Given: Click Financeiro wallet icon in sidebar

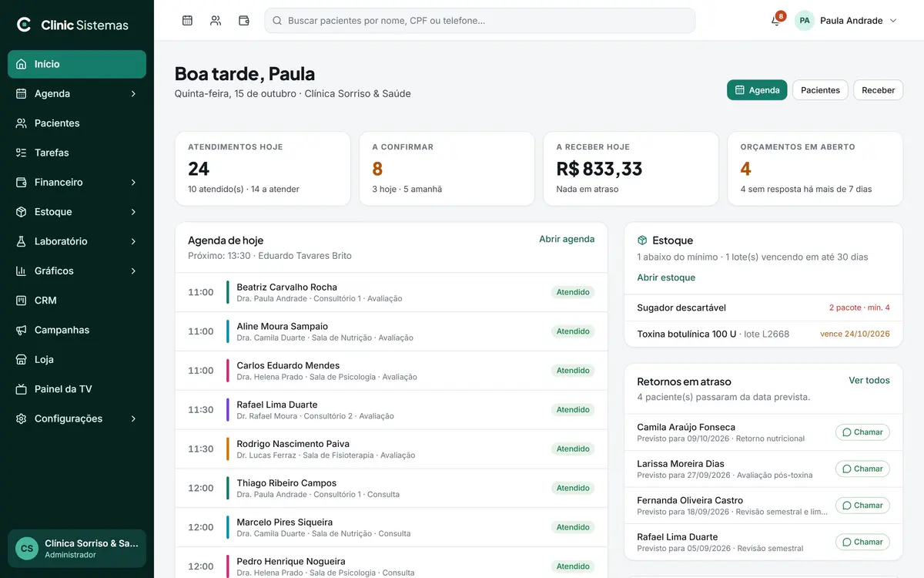Looking at the screenshot, I should pos(22,182).
